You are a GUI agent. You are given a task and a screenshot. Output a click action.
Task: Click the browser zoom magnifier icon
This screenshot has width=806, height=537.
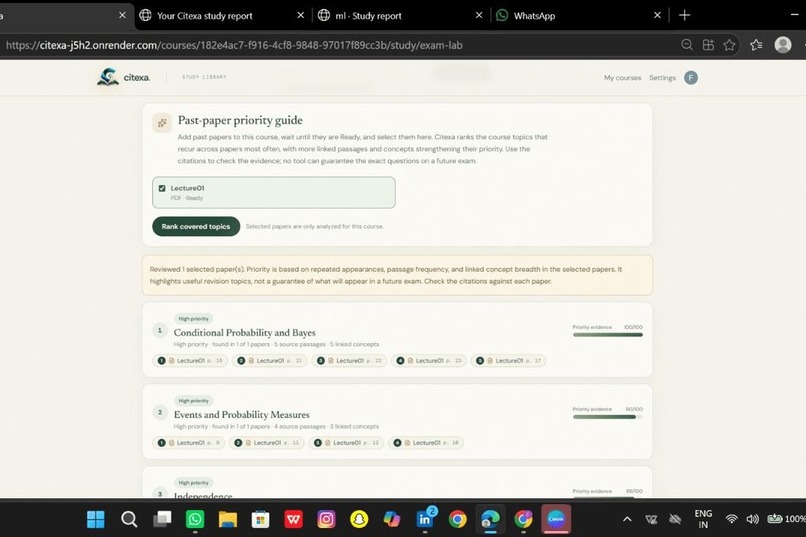[x=687, y=45]
